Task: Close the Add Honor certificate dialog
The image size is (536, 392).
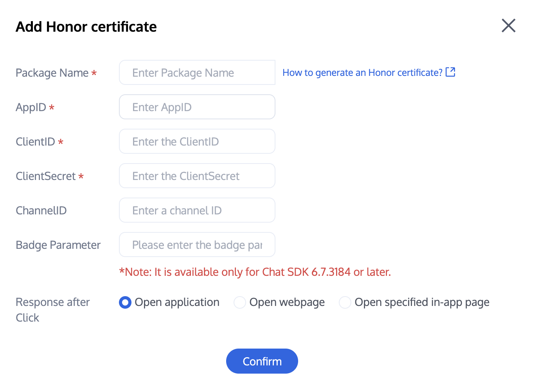Action: pyautogui.click(x=508, y=26)
